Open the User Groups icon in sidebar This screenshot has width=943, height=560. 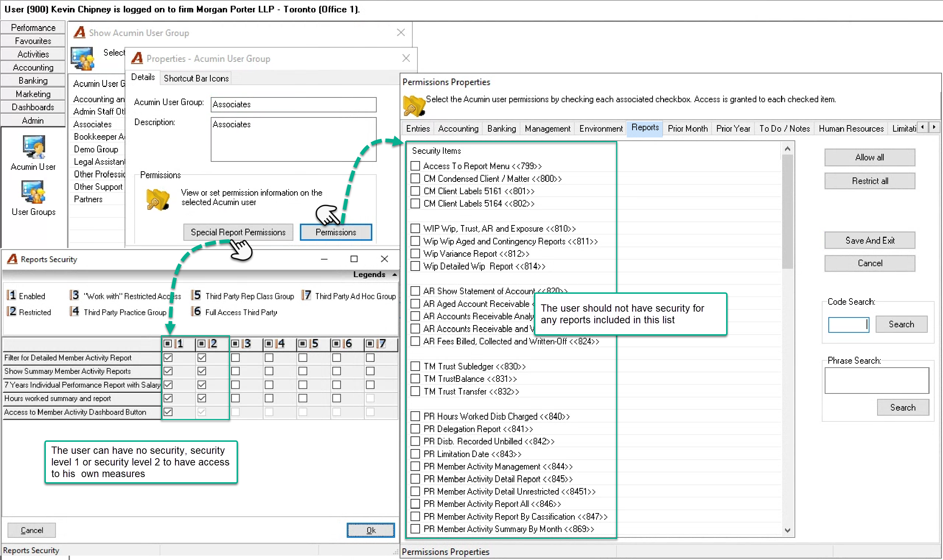[x=33, y=192]
